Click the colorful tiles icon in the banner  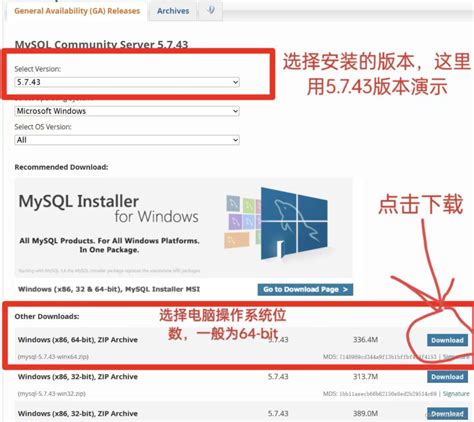coord(242,221)
